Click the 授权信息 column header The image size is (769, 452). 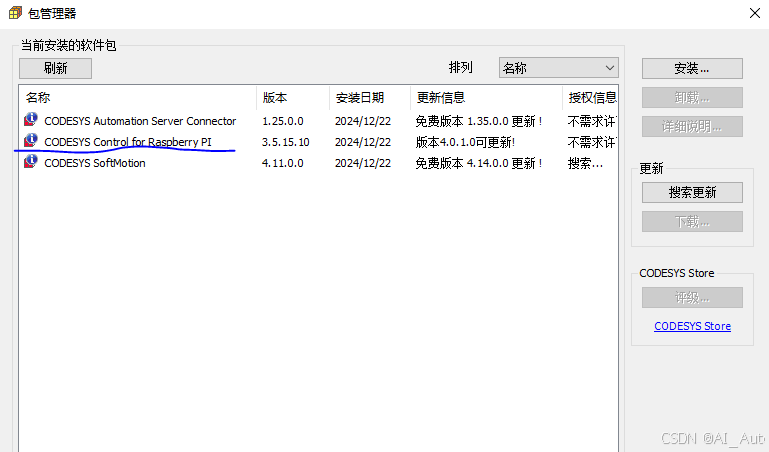[x=590, y=98]
